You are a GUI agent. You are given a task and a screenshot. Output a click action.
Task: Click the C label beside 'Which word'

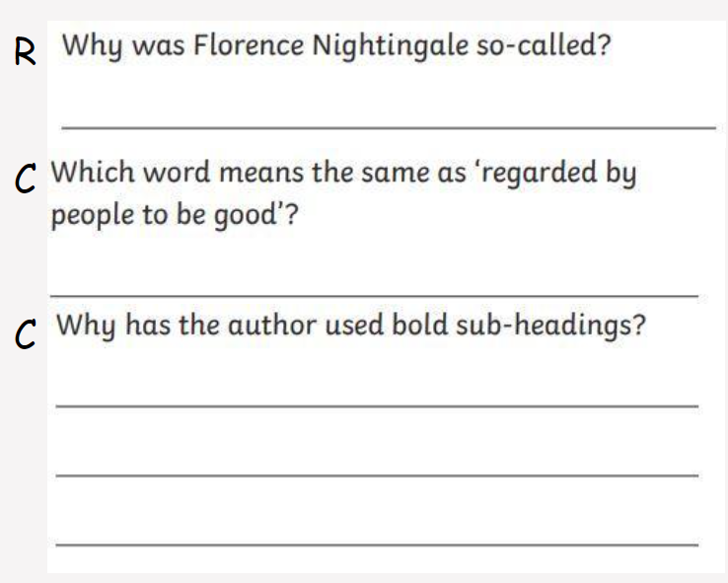click(25, 179)
